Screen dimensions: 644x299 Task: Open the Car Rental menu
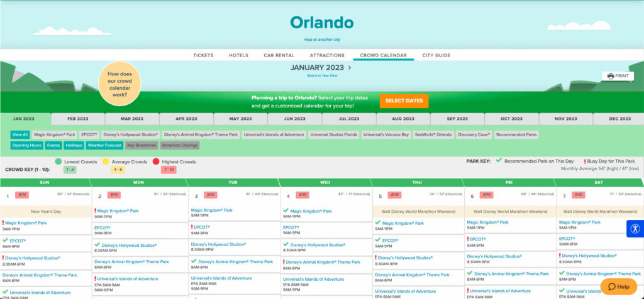point(279,55)
